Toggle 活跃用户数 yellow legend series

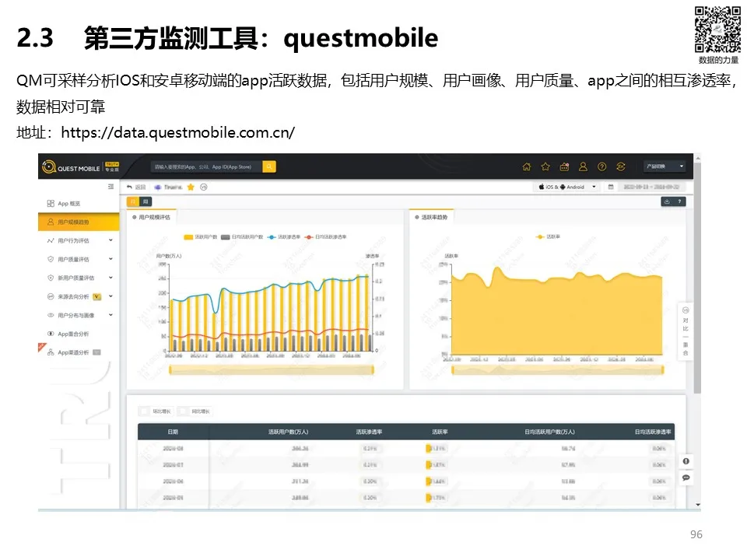pyautogui.click(x=201, y=236)
